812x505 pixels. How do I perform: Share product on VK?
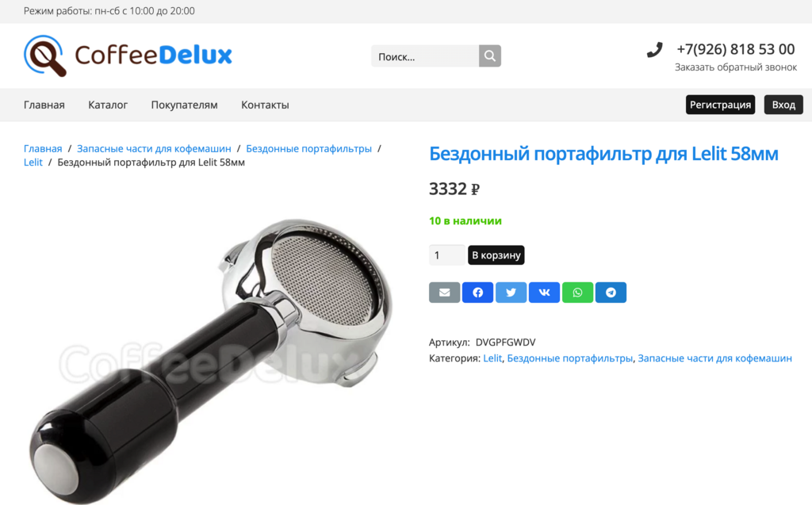click(x=544, y=293)
